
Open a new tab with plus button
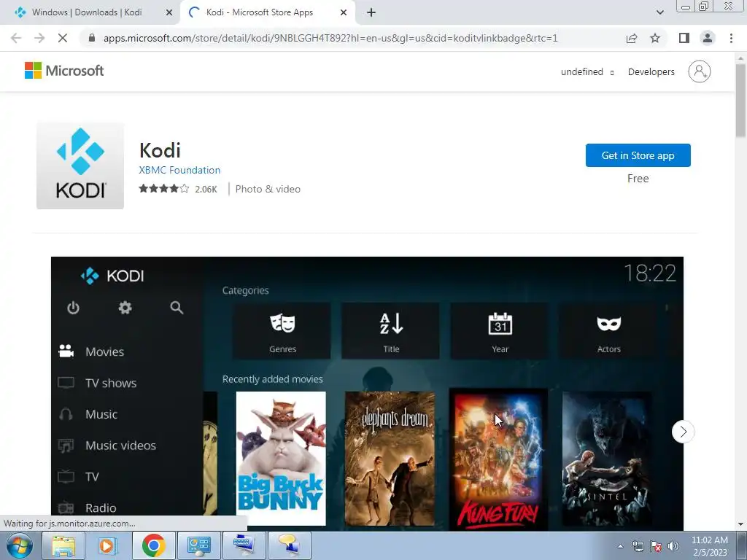(371, 13)
